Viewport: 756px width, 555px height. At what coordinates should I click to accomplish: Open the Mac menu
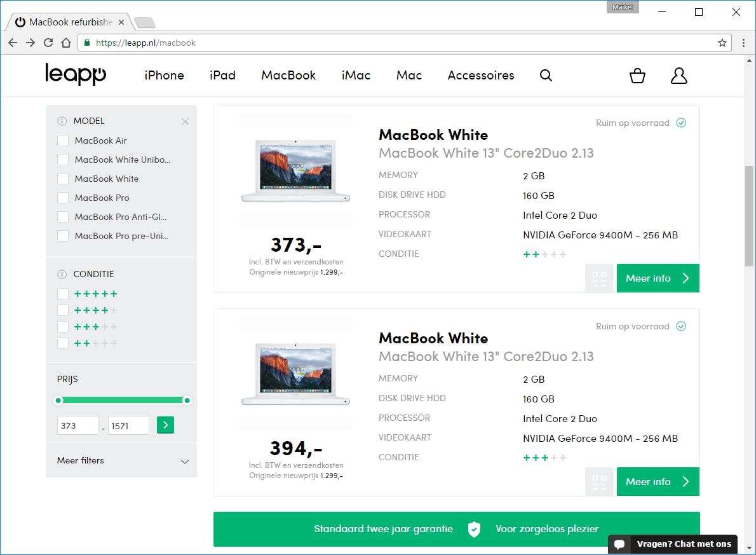pos(409,75)
